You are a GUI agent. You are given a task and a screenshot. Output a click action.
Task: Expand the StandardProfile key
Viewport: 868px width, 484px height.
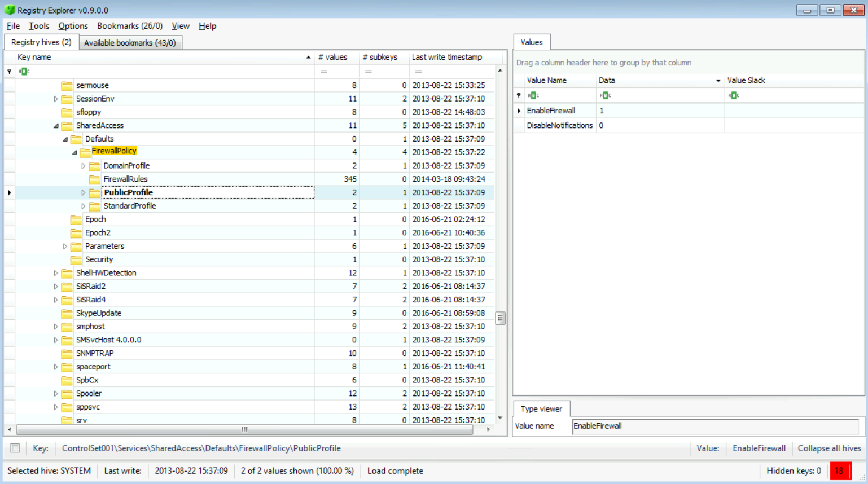click(x=84, y=206)
